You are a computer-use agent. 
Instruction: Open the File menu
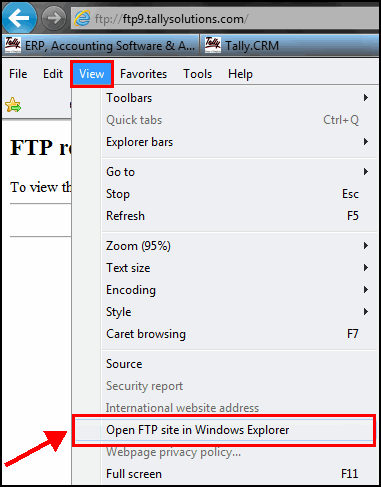click(x=18, y=74)
